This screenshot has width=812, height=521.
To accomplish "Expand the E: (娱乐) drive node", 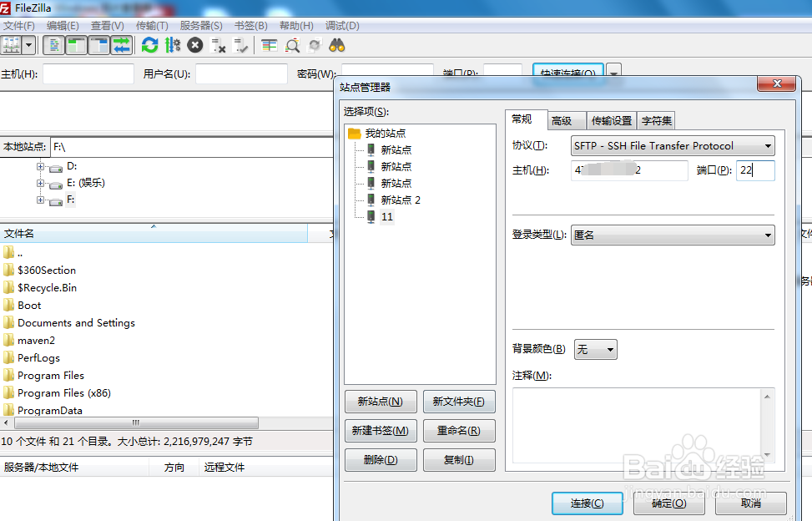I will click(40, 183).
